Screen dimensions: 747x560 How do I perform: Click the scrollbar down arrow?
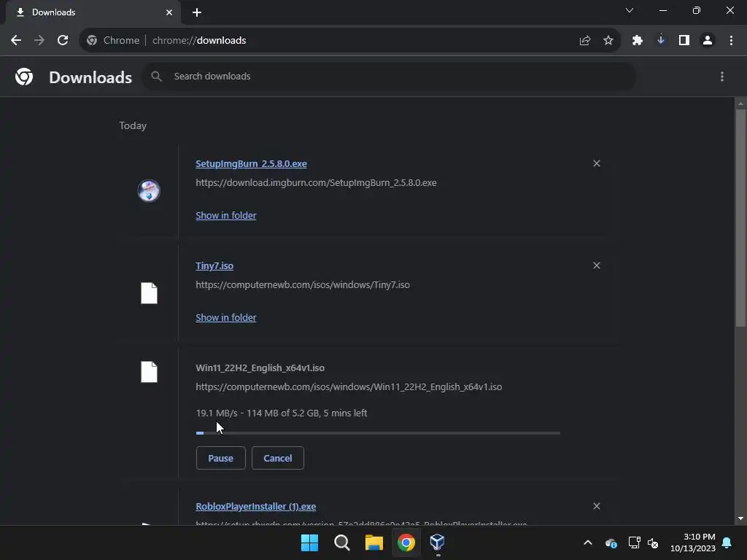[x=740, y=518]
